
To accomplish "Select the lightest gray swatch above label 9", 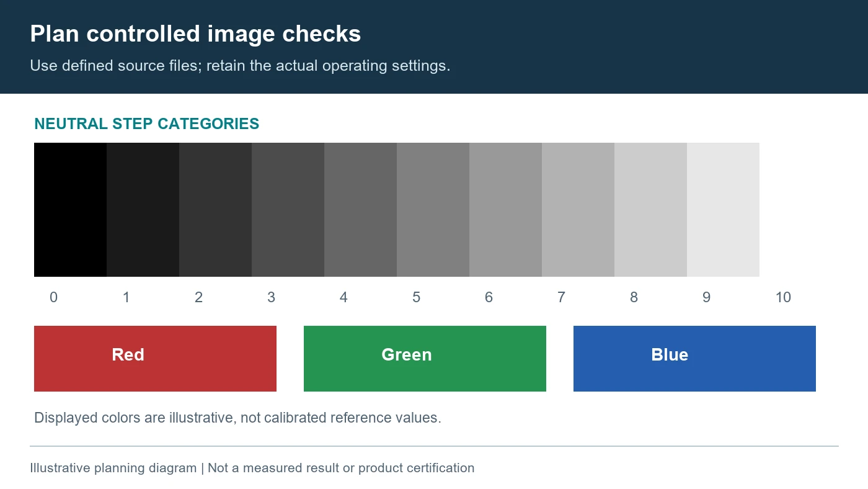I will point(723,210).
